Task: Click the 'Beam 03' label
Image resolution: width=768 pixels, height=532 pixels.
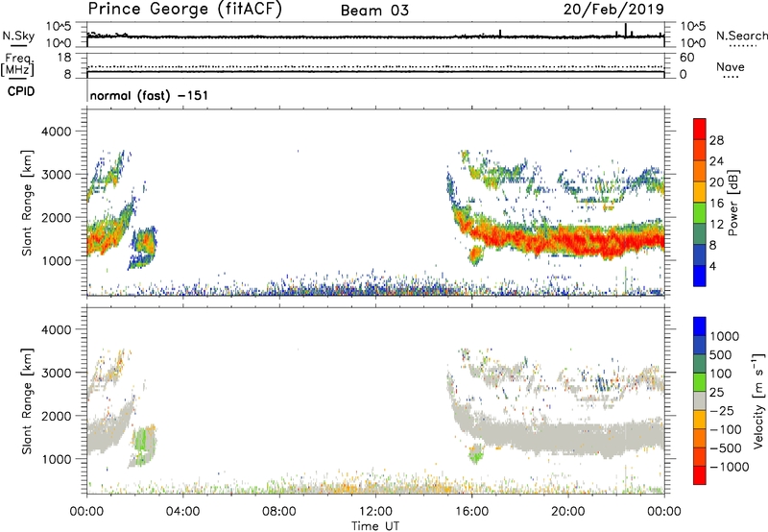Action: [x=374, y=11]
